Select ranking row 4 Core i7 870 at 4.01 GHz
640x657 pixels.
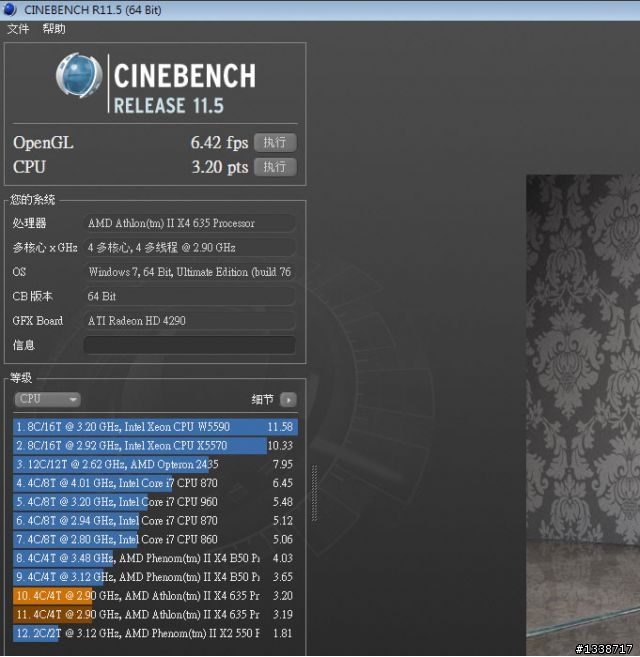[x=155, y=483]
